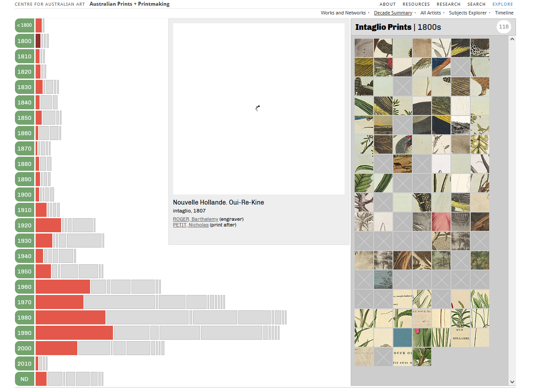
Task: Click the ABOUT menu item
Action: coord(388,4)
